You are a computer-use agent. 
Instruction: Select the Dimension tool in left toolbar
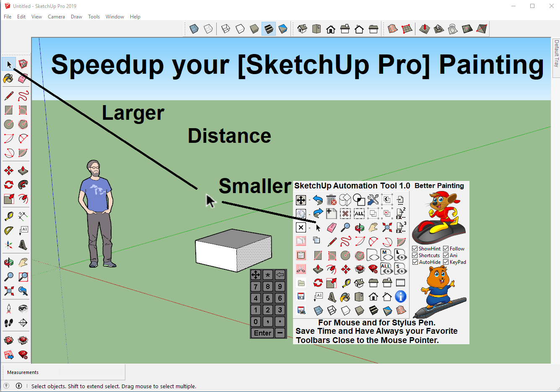(x=23, y=216)
